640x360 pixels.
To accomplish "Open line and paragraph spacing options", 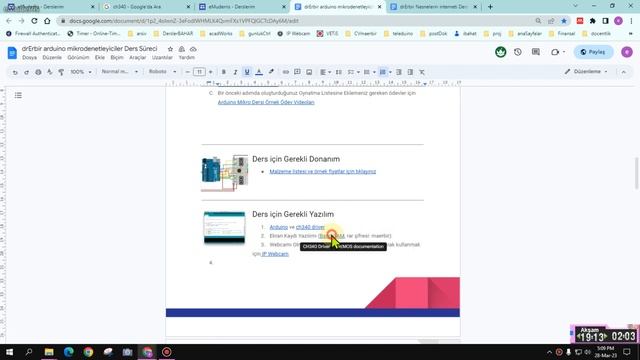I will 338,72.
